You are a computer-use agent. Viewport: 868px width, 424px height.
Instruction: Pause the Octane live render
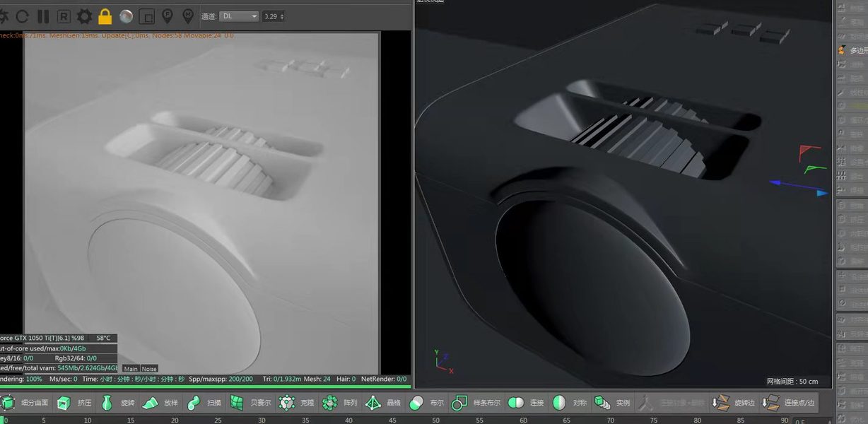coord(43,16)
